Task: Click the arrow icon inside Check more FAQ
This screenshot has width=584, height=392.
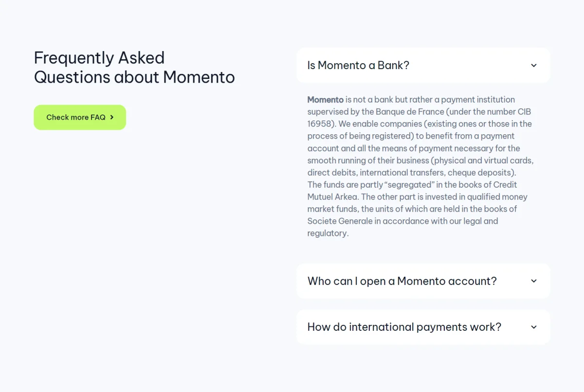Action: coord(112,117)
